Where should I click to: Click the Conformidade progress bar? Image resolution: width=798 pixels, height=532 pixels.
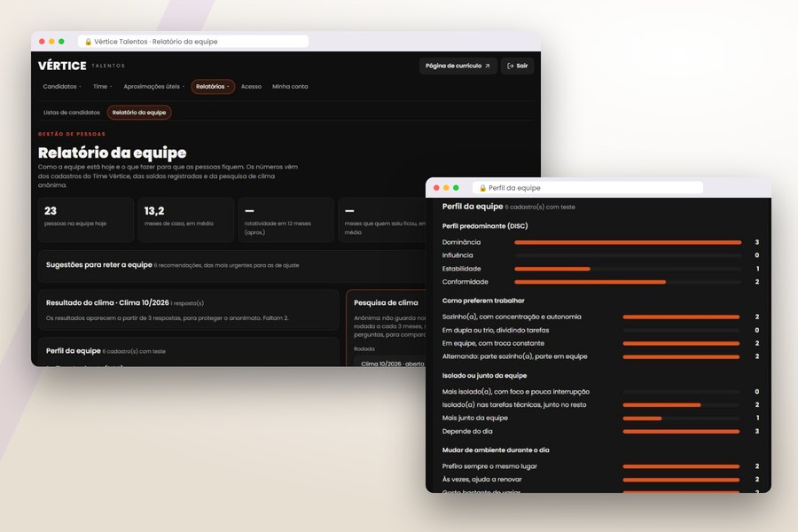pyautogui.click(x=628, y=282)
